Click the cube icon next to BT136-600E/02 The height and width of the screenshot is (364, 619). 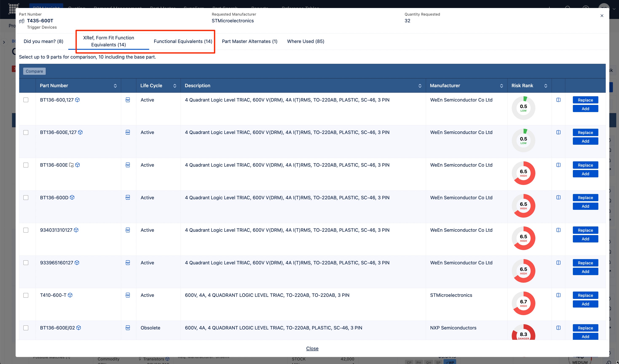[79, 328]
